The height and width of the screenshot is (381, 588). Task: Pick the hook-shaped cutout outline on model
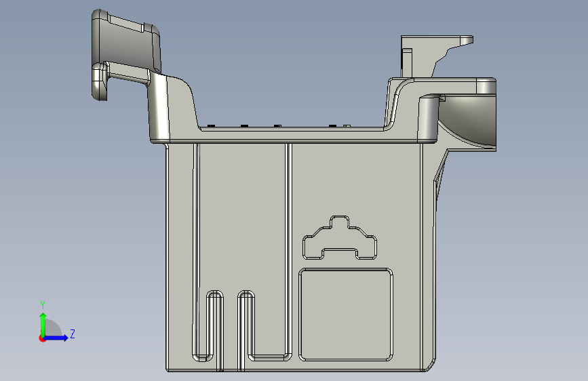tap(340, 238)
